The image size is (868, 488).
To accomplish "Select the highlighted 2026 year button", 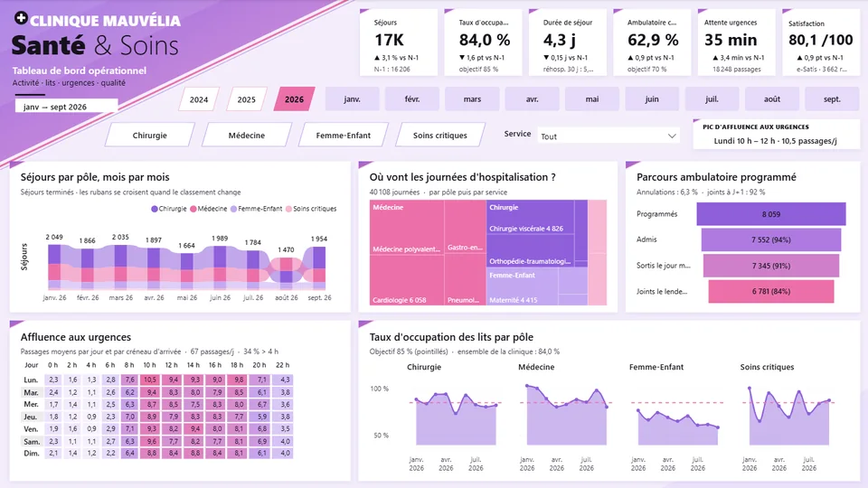I will coord(294,99).
